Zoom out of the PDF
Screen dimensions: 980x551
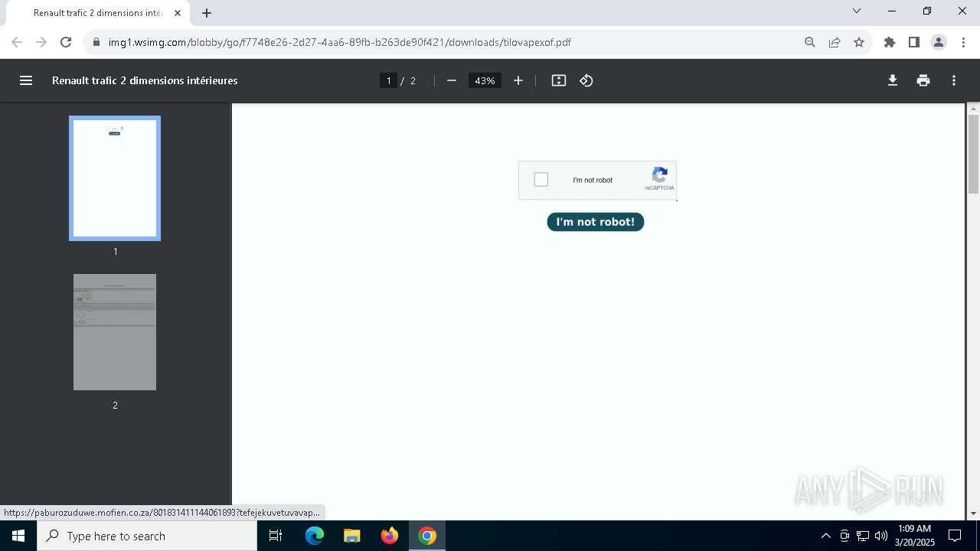pyautogui.click(x=452, y=80)
